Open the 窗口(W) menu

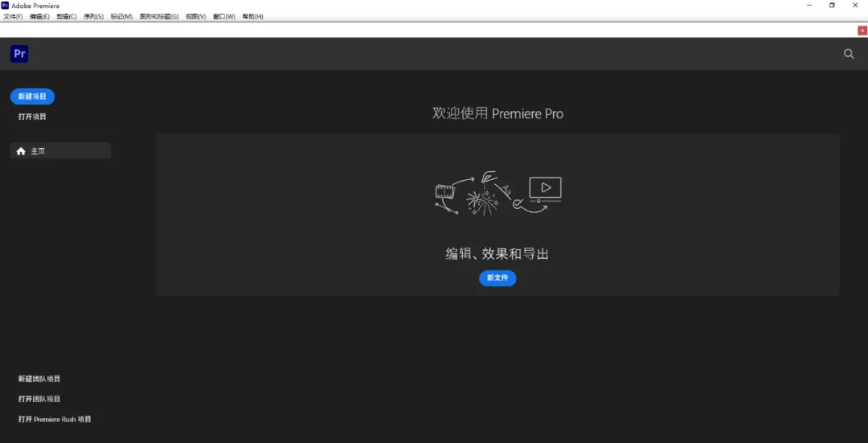coord(224,17)
